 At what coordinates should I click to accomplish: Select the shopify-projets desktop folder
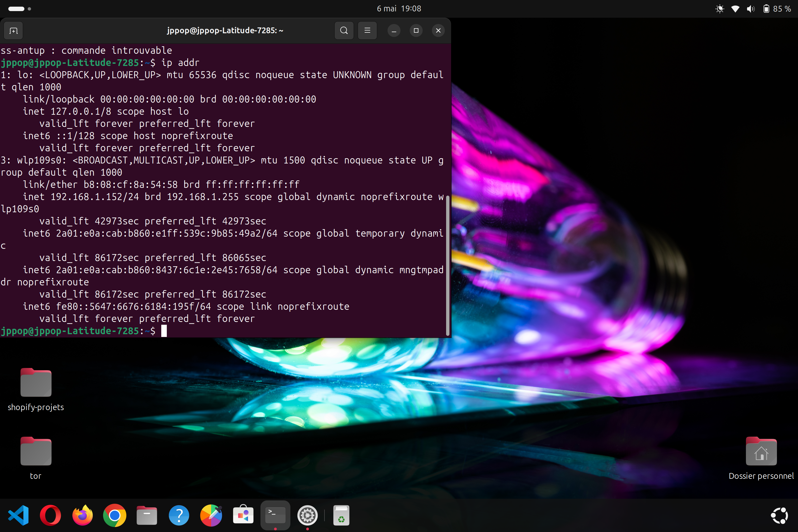click(x=36, y=390)
